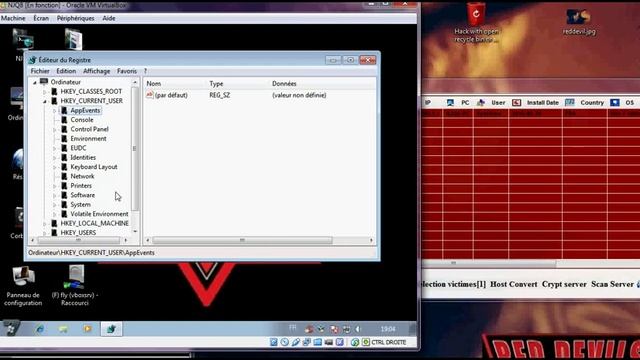
Task: Collapse HKEY_CURRENT_USER node arrow
Action: pyautogui.click(x=44, y=101)
